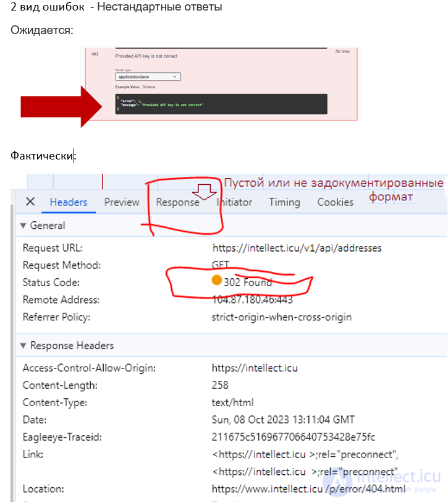Open the Initiator tab
Screen dimensions: 448x502
234,202
